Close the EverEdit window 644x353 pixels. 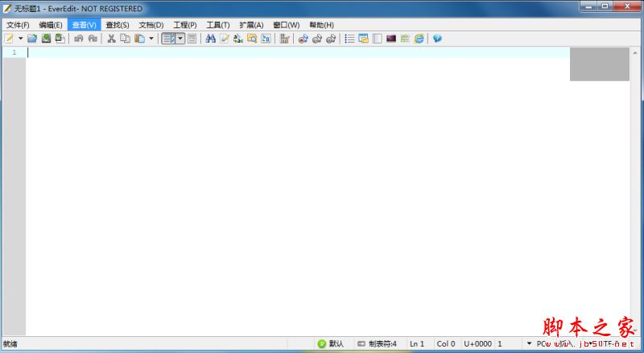tap(627, 6)
